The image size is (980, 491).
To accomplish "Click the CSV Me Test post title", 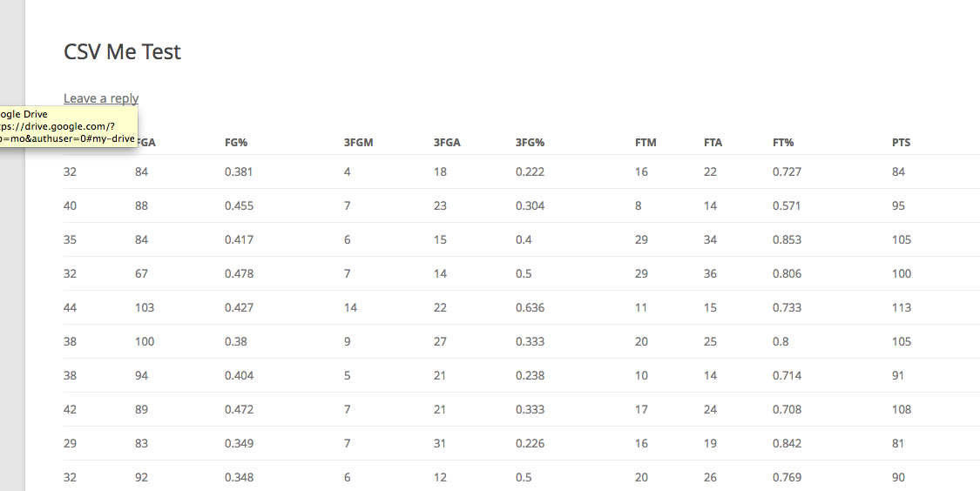I will [123, 51].
